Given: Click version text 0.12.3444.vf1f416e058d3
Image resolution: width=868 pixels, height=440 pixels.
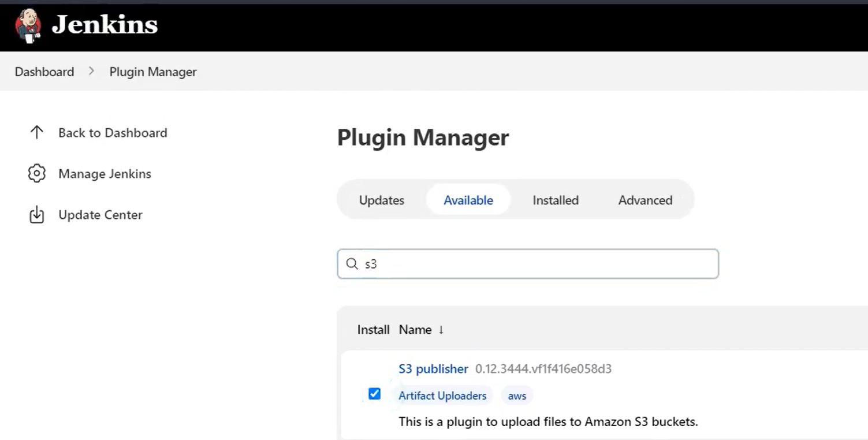Looking at the screenshot, I should 543,369.
